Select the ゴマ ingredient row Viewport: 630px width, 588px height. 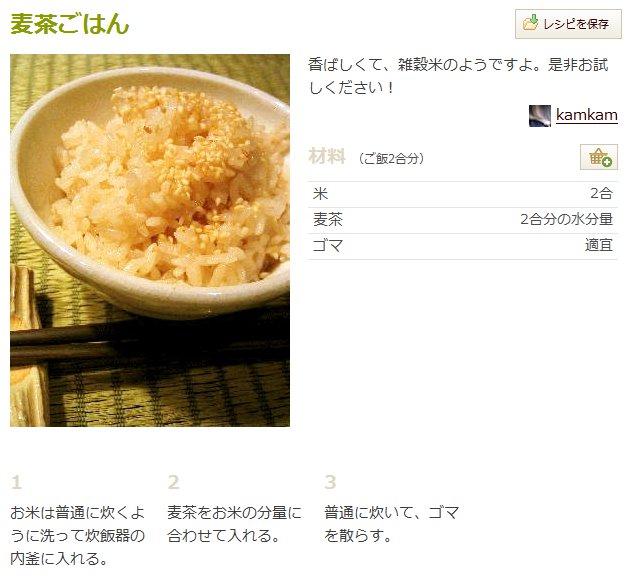[462, 246]
